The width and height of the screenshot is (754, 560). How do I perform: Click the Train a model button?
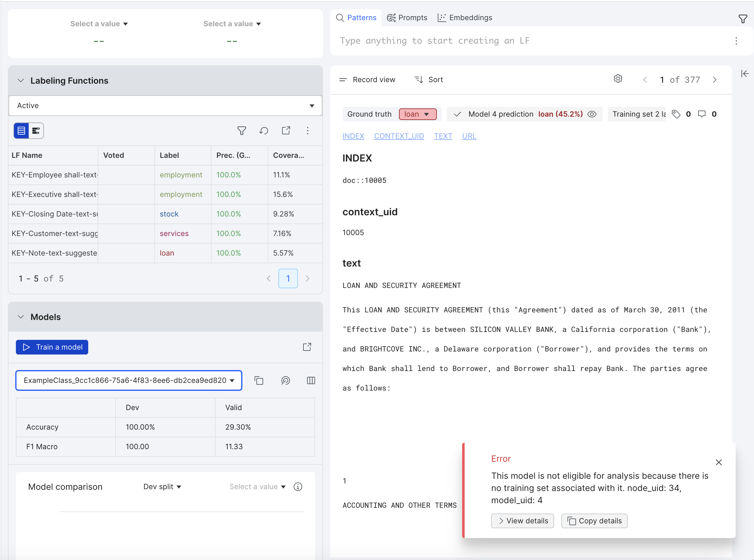52,347
